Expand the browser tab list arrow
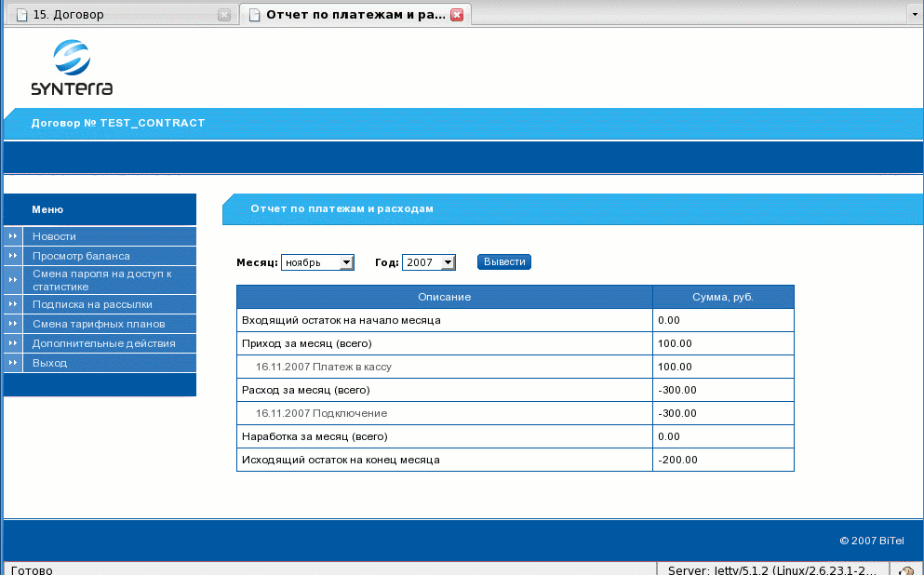 912,15
